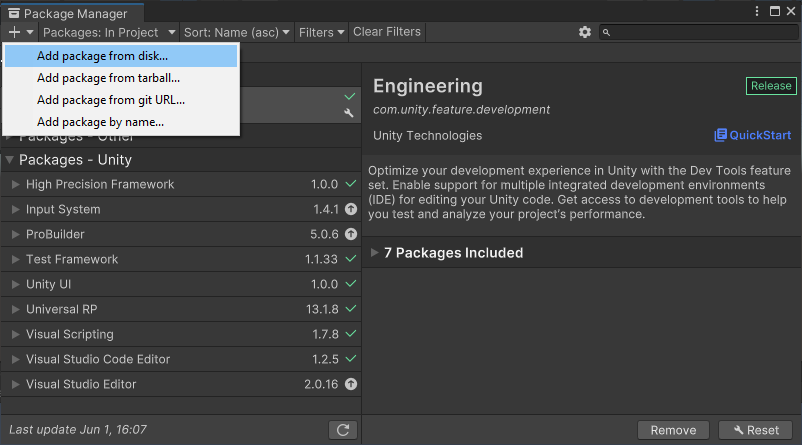
Task: Click the search magnifier icon
Action: point(606,32)
